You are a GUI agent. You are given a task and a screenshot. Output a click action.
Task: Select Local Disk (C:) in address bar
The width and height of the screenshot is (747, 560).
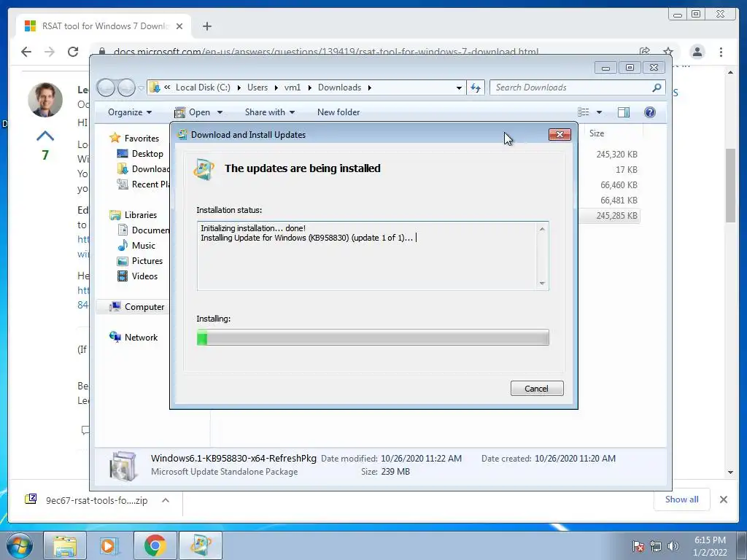[x=203, y=87]
